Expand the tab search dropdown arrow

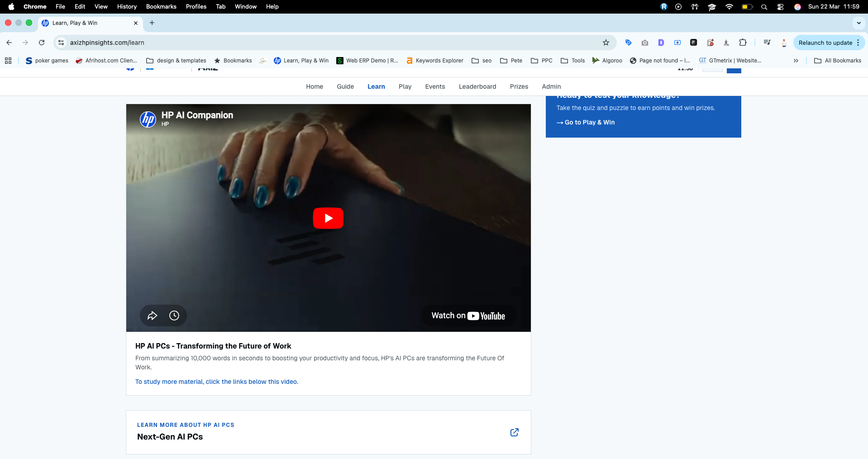[858, 23]
